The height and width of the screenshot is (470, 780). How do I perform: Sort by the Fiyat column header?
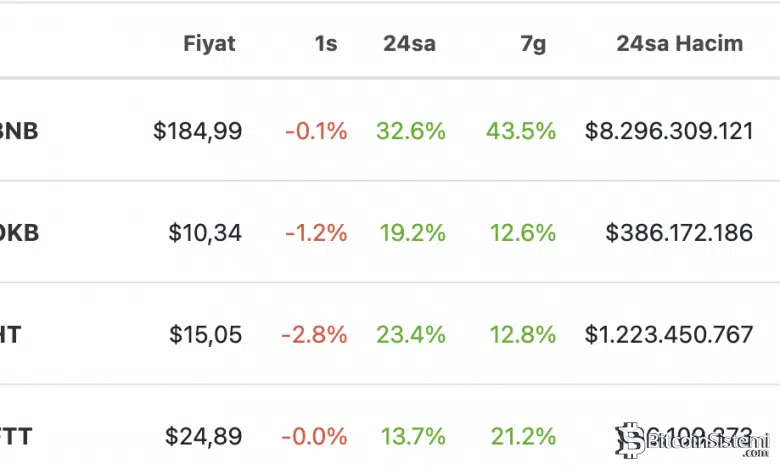(209, 44)
